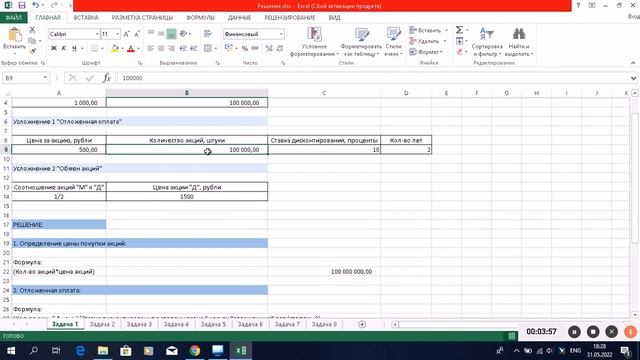
Task: Switch to the РЕЦЕНЗИРОВАНИЕ ribbon tab
Action: coord(289,18)
